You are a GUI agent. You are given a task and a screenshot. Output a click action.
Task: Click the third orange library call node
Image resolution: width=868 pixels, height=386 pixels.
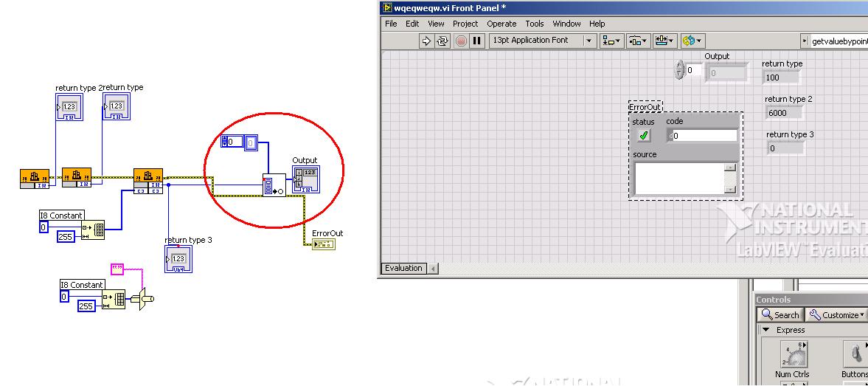[148, 181]
